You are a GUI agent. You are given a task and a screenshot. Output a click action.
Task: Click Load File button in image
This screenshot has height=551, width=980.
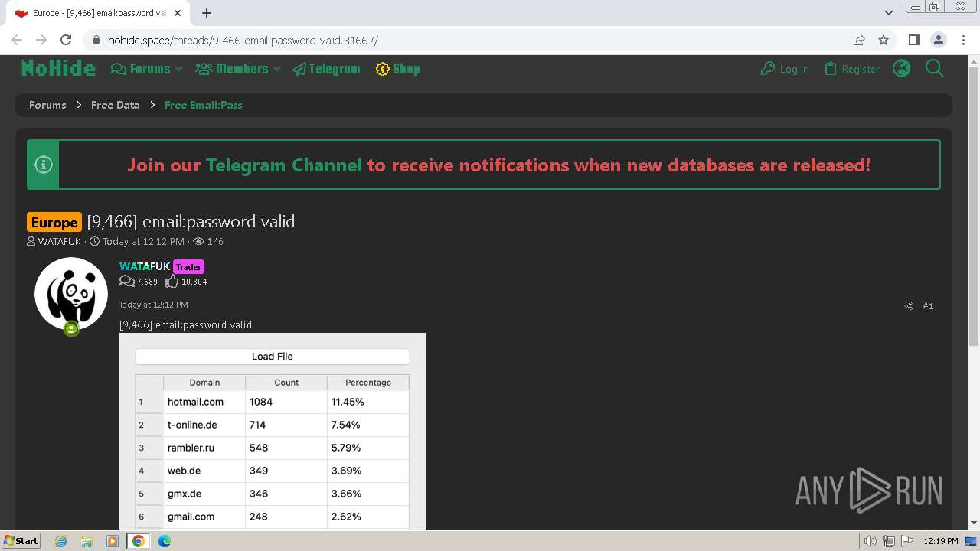(273, 357)
